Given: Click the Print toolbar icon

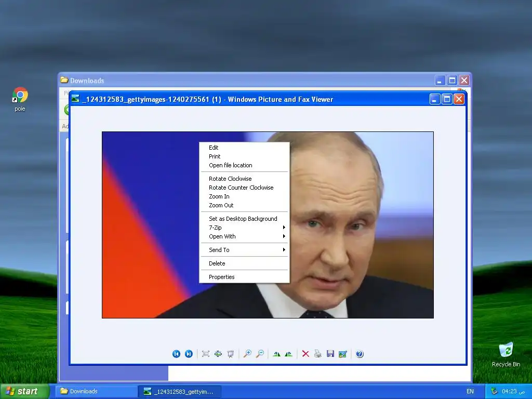Looking at the screenshot, I should [x=318, y=354].
